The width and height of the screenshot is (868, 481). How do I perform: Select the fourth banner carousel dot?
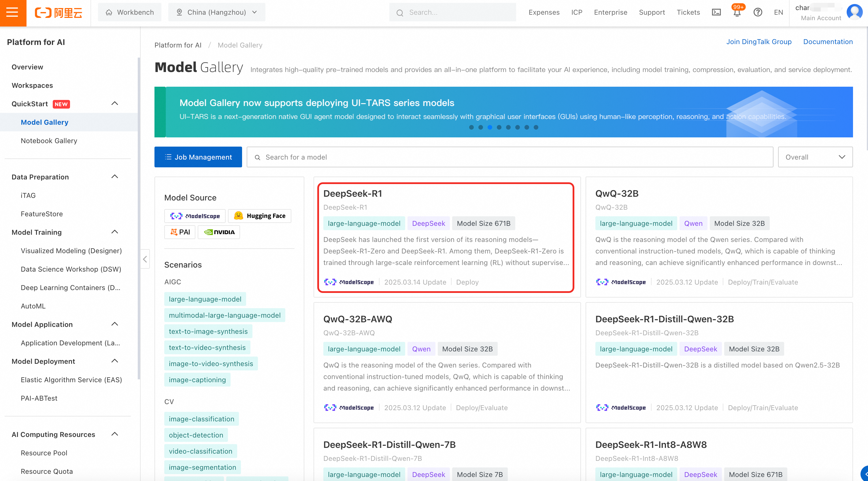(499, 127)
